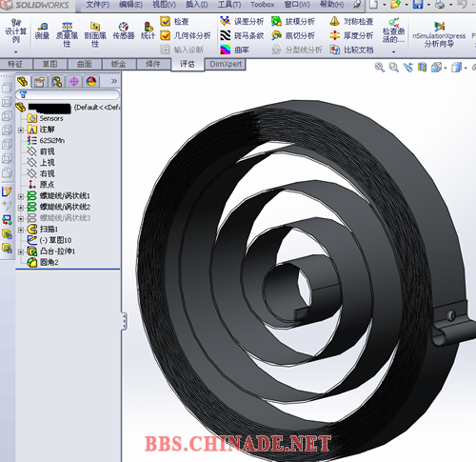This screenshot has height=462, width=476.
Task: Run 斑马条纹 zebra stripes analysis
Action: 242,35
